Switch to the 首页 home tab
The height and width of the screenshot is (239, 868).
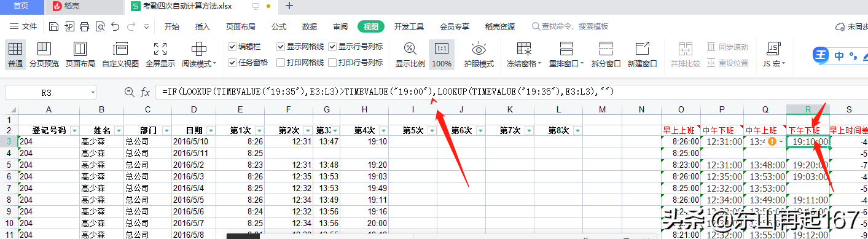pos(22,6)
